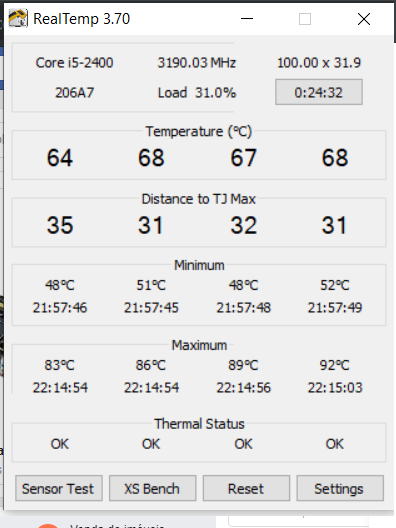Reset the min and max temperatures
This screenshot has width=396, height=528.
[246, 488]
